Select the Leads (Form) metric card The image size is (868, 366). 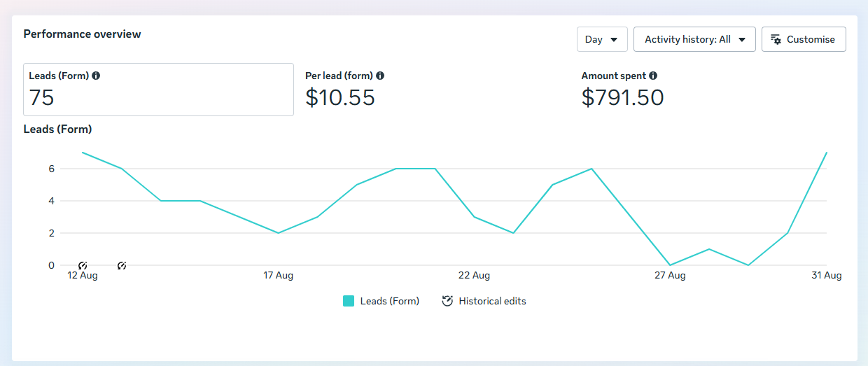[158, 90]
